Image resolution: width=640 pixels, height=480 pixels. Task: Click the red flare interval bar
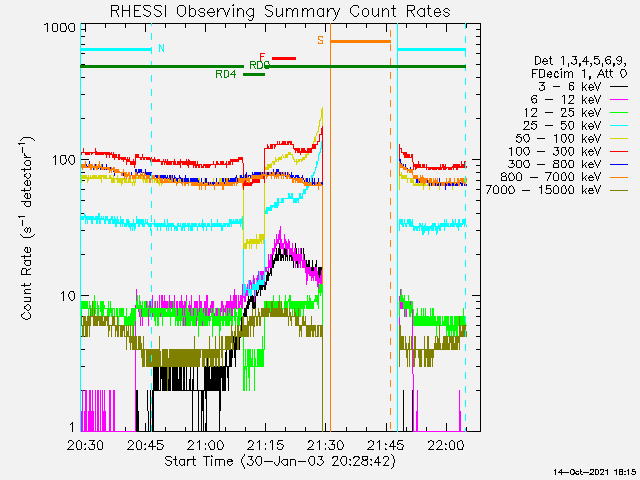(x=284, y=58)
